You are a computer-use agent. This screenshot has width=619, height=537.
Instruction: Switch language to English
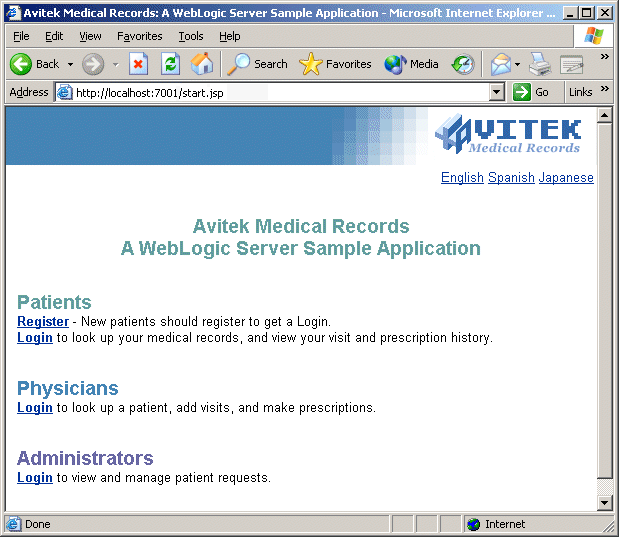(x=462, y=178)
